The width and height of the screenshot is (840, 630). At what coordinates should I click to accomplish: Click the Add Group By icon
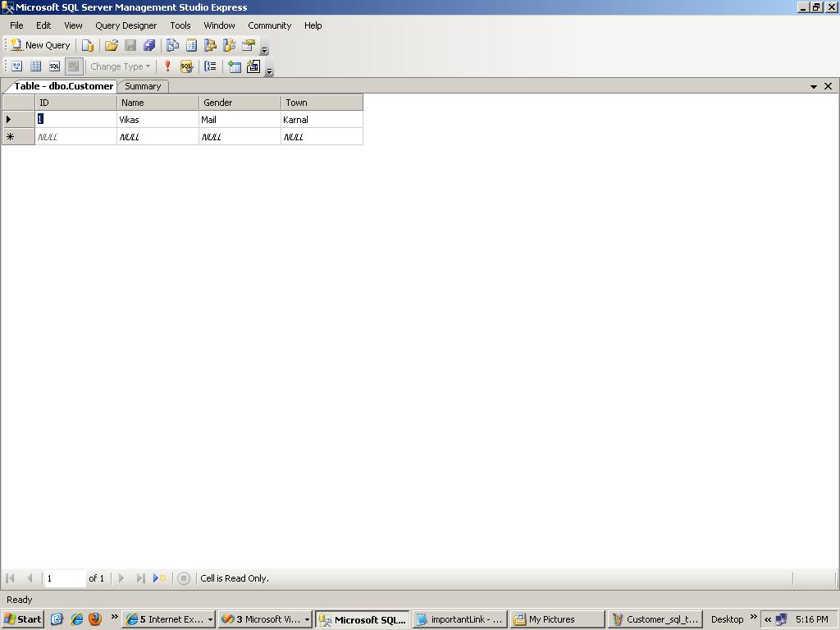(x=211, y=66)
